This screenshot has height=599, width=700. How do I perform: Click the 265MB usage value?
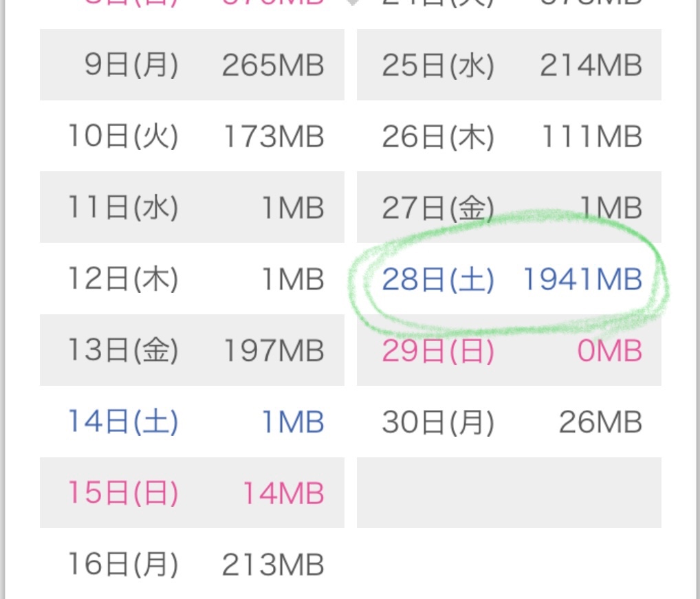pyautogui.click(x=273, y=65)
